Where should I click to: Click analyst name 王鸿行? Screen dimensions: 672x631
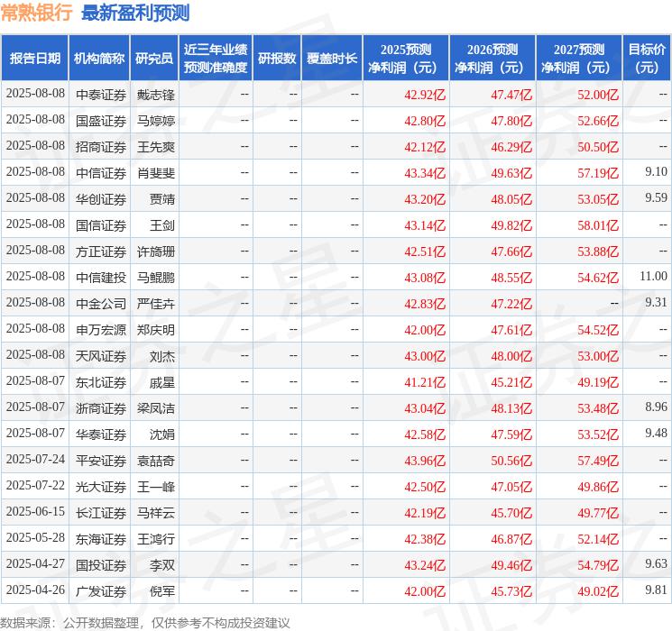155,539
